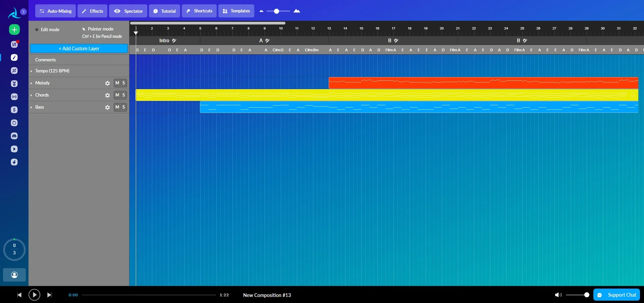Click the C#m chord label in bar 9
The width and height of the screenshot is (644, 303).
pos(277,50)
